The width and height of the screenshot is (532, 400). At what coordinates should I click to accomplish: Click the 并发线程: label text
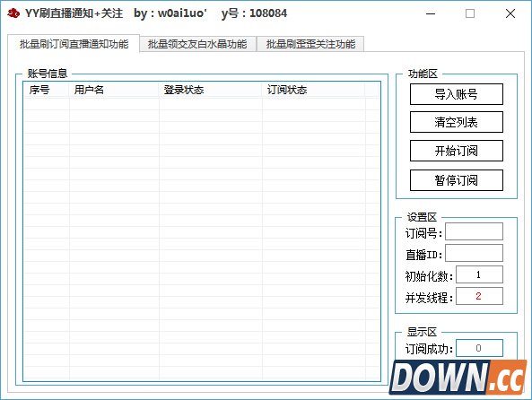pyautogui.click(x=429, y=298)
